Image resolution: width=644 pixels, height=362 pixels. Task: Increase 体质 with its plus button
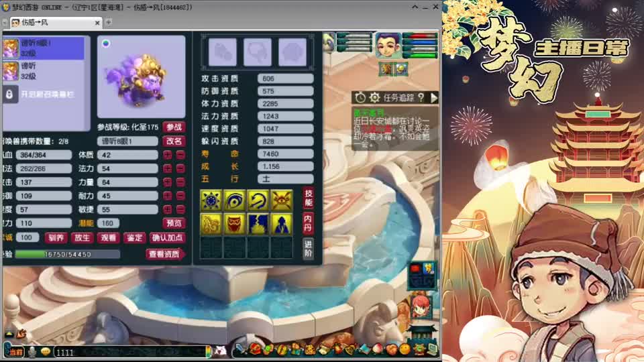point(167,155)
